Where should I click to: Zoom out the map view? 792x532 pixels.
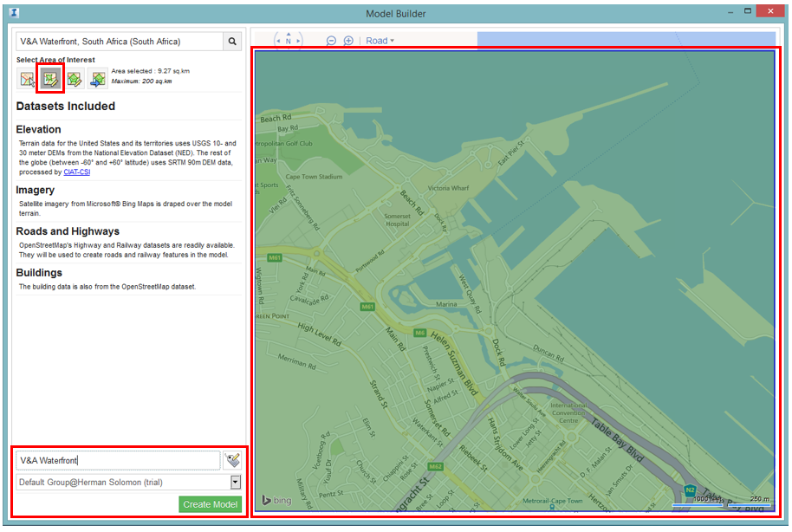tap(331, 41)
